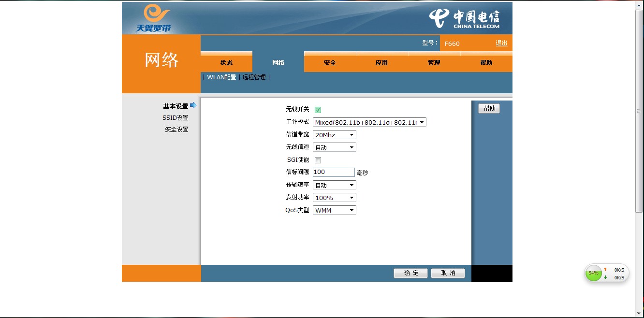Click the blue arrow beside 基本设置
Viewport: 644px width, 318px height.
click(193, 105)
